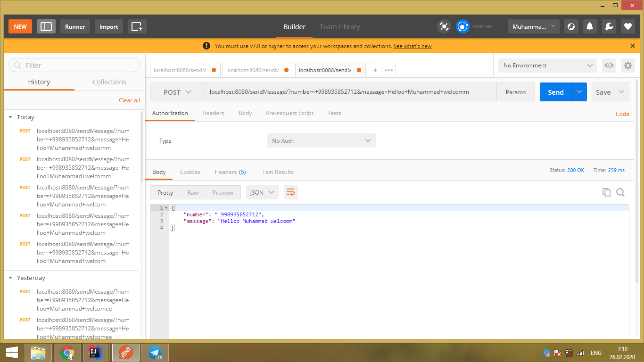This screenshot has width=644, height=362.
Task: Toggle the line wrap icon
Action: pos(291,192)
